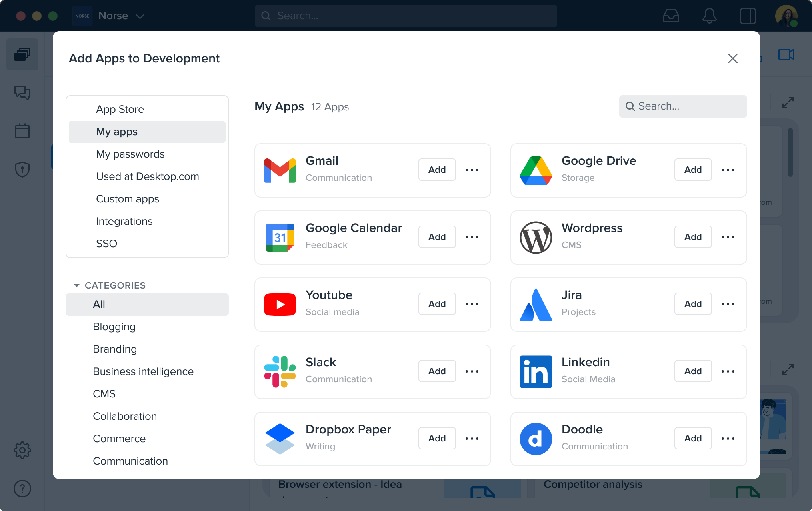
Task: Click the Linkedin logo
Action: point(536,371)
